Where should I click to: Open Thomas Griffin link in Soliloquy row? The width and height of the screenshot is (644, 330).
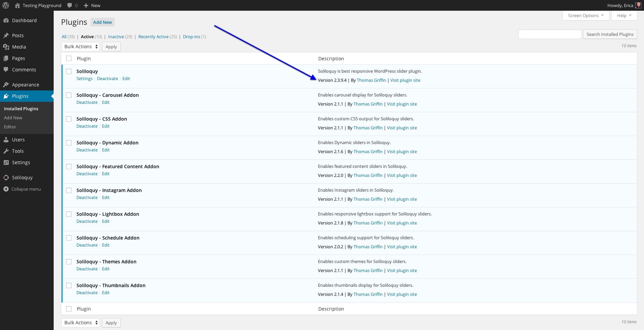pyautogui.click(x=371, y=80)
